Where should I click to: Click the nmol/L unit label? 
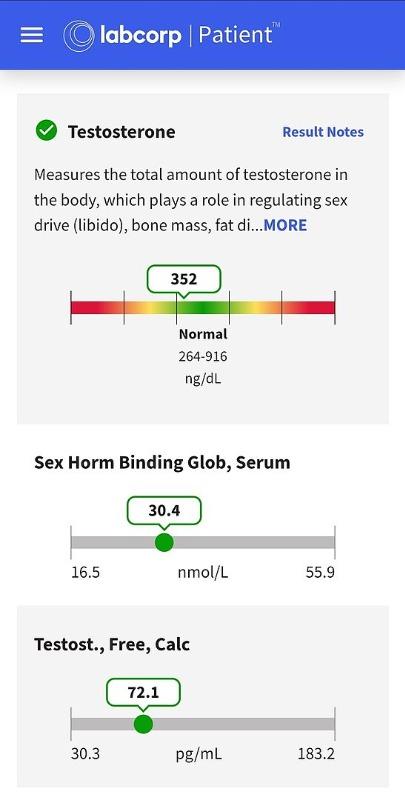click(203, 572)
